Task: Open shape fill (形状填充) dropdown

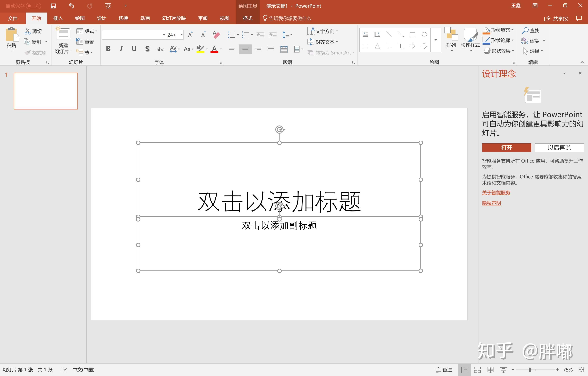Action: coord(513,30)
